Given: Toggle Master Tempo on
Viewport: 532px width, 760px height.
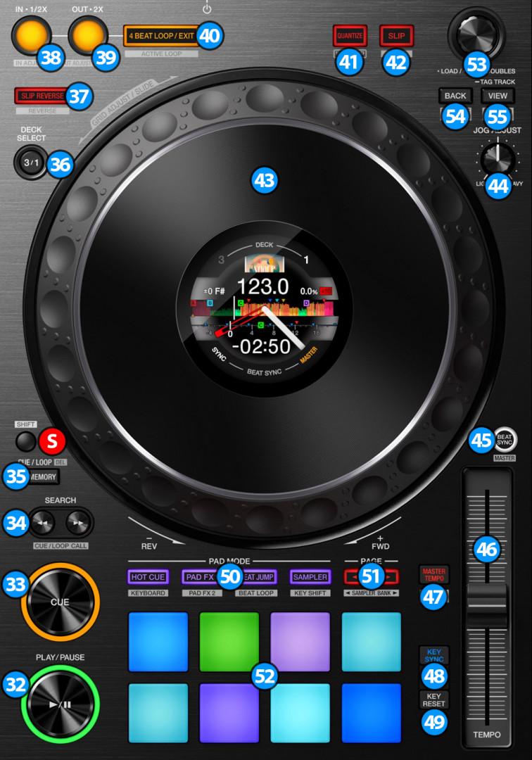Looking at the screenshot, I should 434,575.
